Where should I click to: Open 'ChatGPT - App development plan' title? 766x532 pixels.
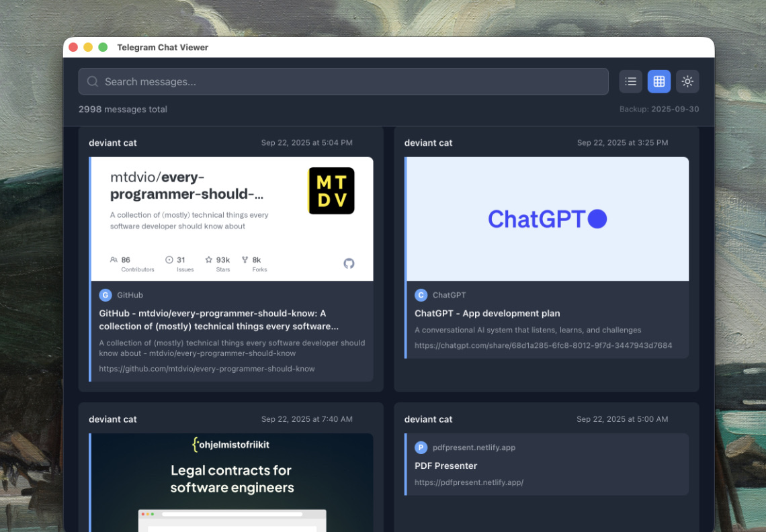(x=487, y=314)
